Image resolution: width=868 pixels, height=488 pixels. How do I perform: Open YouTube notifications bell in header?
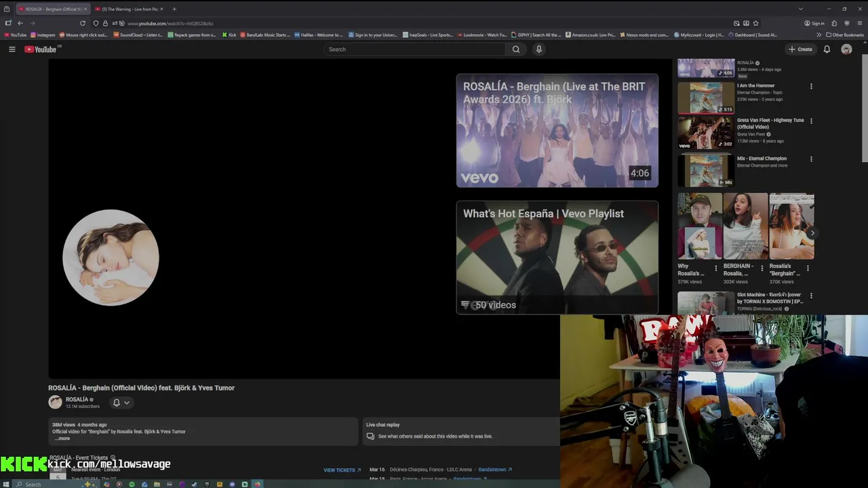click(x=827, y=49)
